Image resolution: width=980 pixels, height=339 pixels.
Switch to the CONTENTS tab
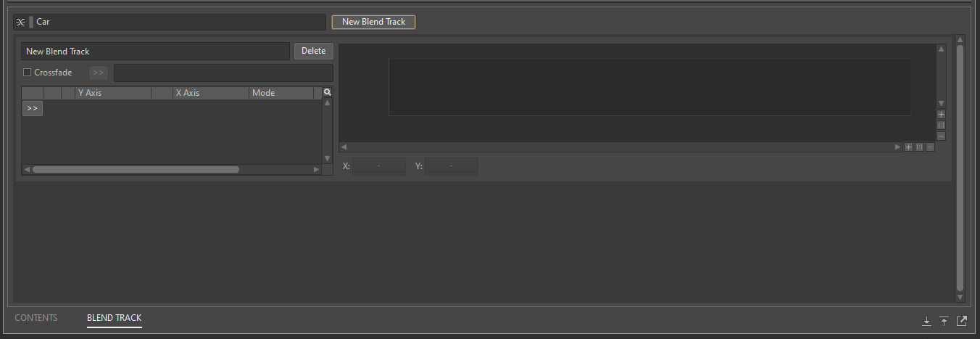(x=36, y=318)
